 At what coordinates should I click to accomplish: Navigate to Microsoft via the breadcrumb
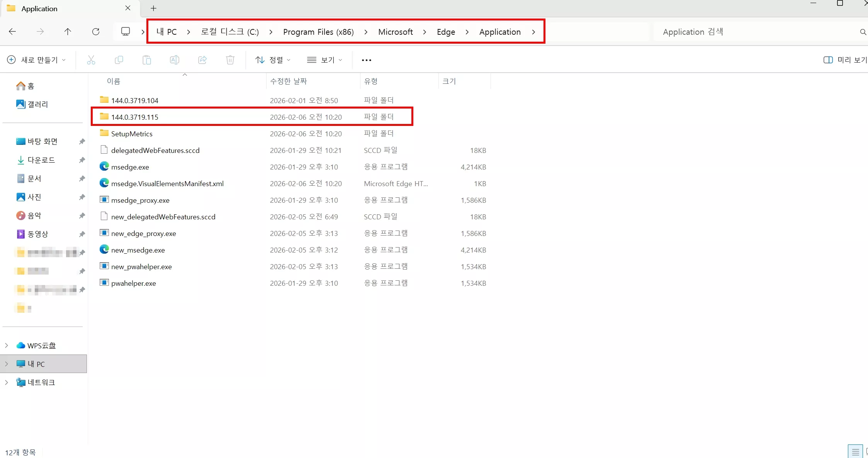click(396, 32)
